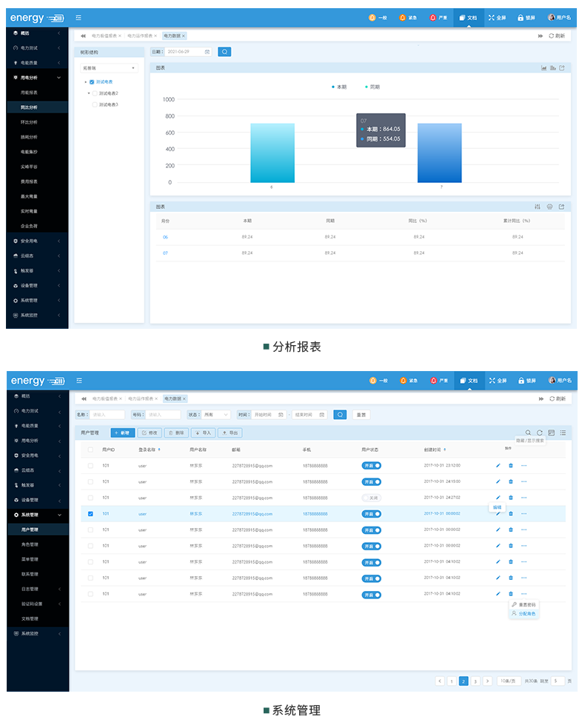Click refresh icon in 用户管理 toolbar
This screenshot has width=585, height=728.
540,433
